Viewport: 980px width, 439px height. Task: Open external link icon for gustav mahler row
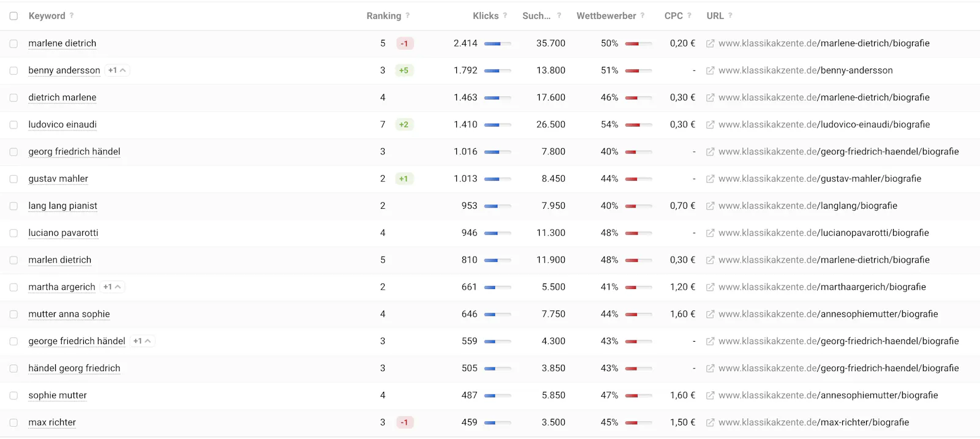[710, 179]
